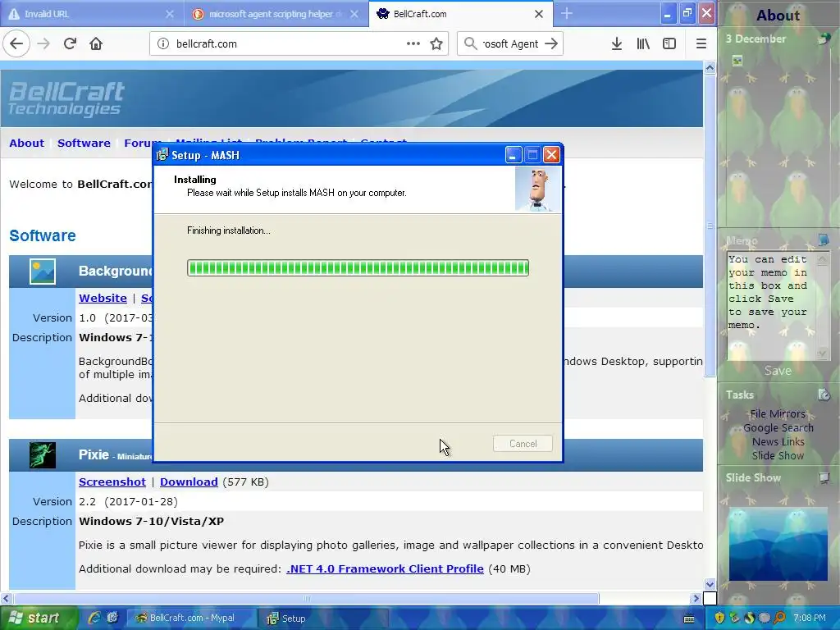Click the calendar icon beside 3 December
This screenshot has height=630, width=840.
824,39
